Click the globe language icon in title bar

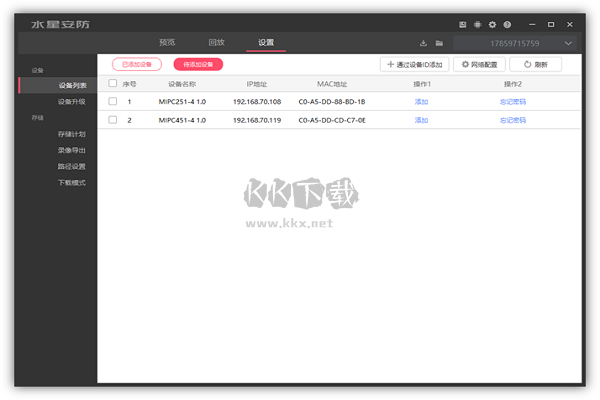(x=477, y=24)
